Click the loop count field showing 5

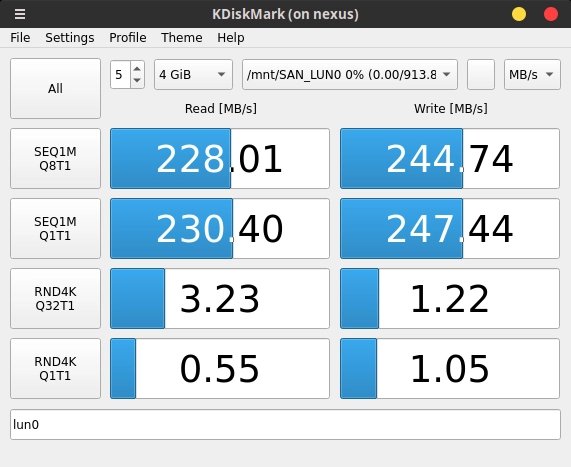[x=121, y=75]
